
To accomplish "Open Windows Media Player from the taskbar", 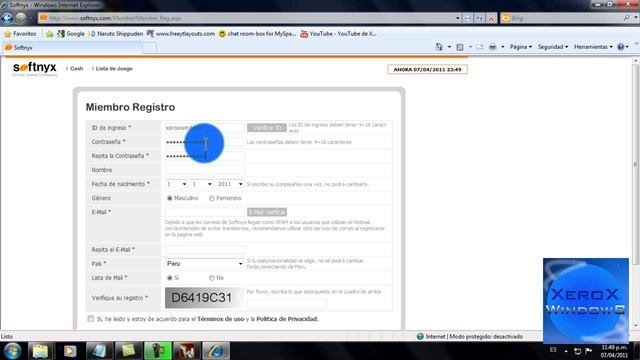I will 70,351.
